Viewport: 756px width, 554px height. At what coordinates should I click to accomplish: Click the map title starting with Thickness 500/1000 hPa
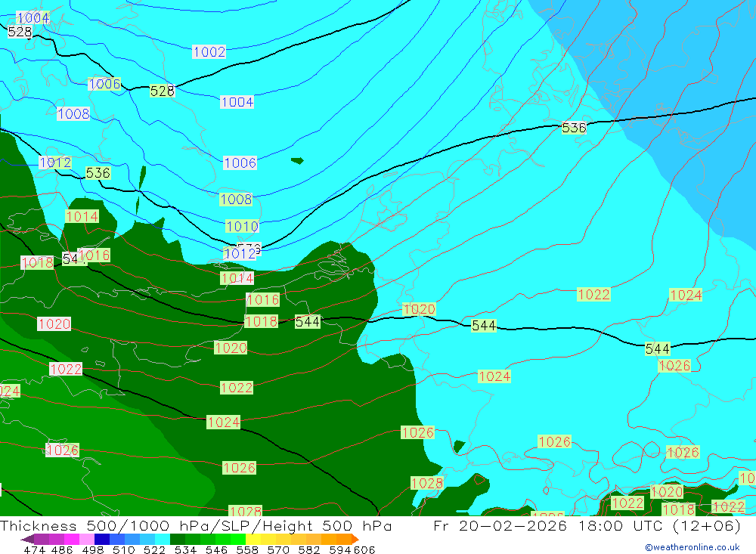click(196, 525)
